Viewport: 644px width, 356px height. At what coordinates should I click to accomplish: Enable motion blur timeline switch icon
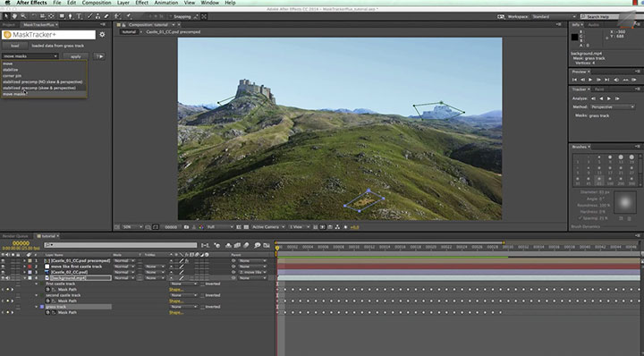pos(246,245)
